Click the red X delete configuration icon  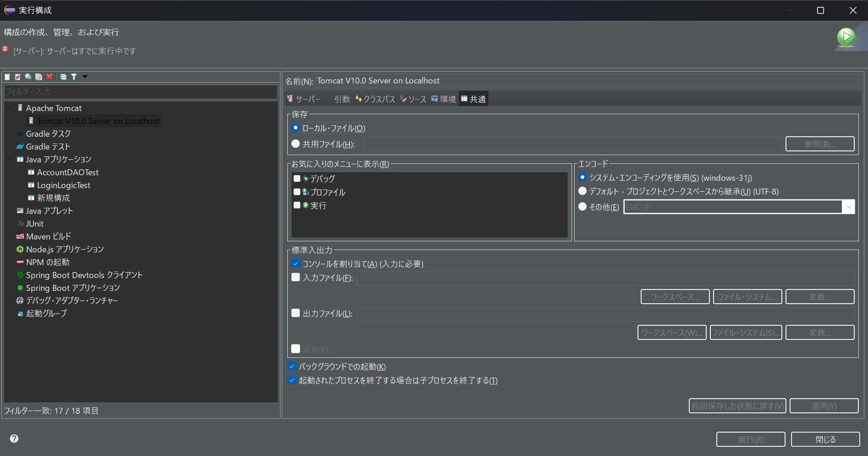[x=49, y=77]
